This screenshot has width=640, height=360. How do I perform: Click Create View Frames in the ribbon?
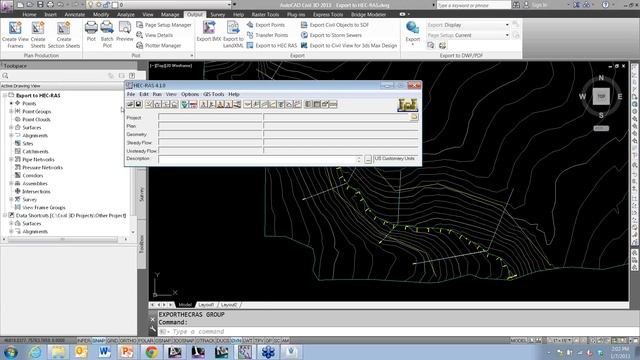tap(15, 35)
